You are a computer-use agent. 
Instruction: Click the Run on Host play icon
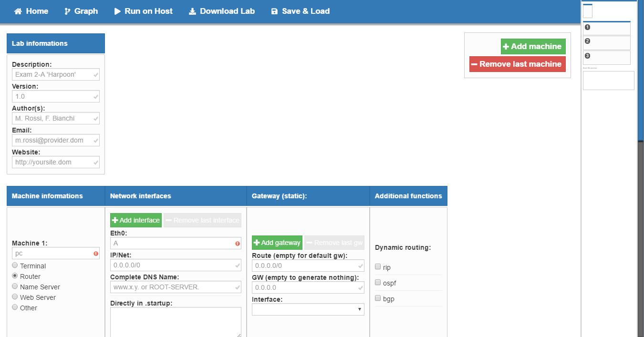[117, 11]
